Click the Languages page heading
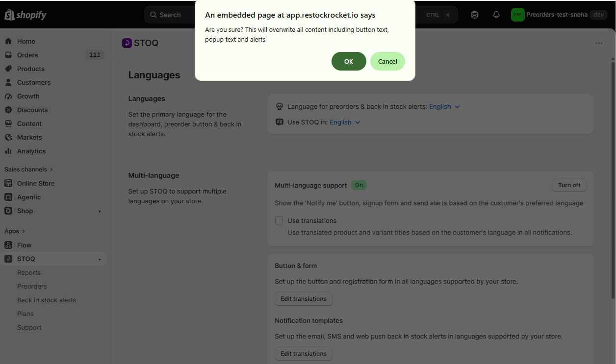The height and width of the screenshot is (364, 616). tap(154, 75)
